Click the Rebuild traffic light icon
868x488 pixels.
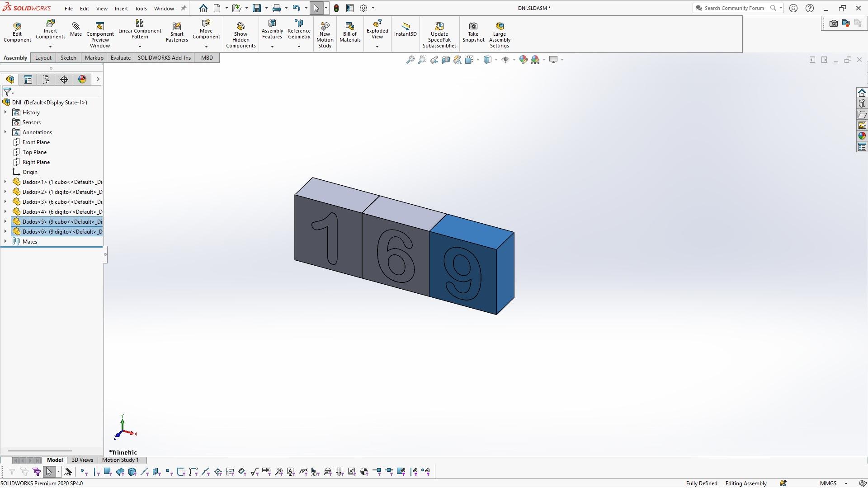[x=336, y=8]
